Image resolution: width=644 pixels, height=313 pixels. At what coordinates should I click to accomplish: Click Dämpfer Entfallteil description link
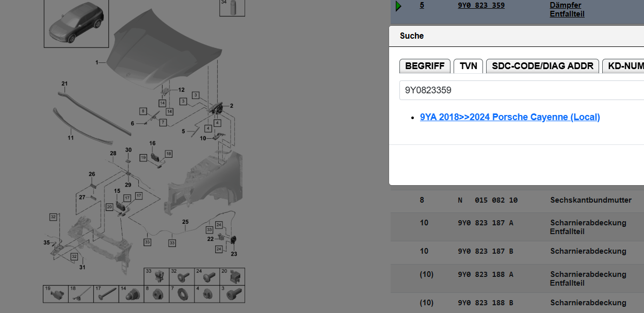click(567, 10)
